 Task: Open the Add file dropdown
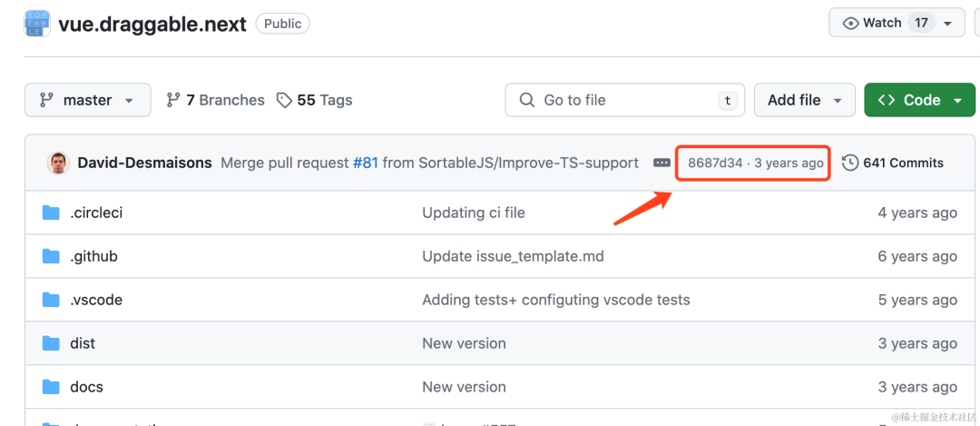tap(804, 100)
